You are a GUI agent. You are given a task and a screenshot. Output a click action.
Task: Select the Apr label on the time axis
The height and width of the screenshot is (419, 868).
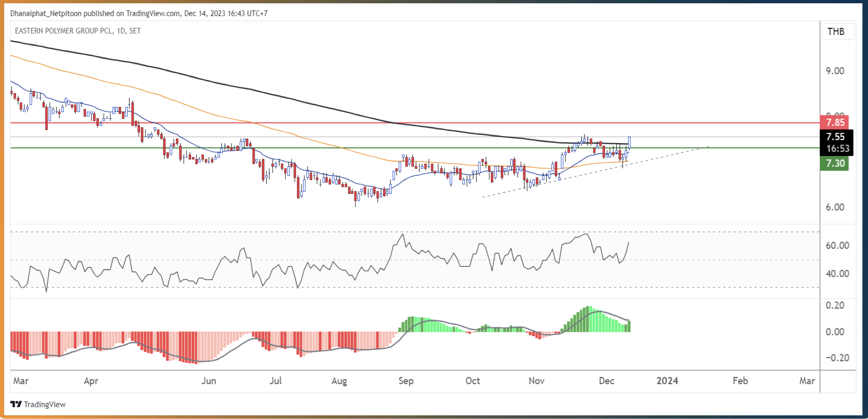pos(91,381)
